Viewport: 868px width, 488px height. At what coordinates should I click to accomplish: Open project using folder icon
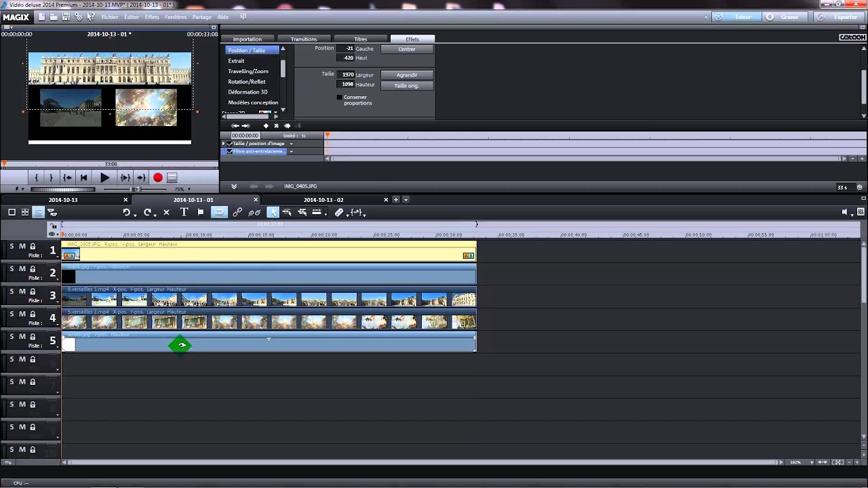[x=54, y=17]
